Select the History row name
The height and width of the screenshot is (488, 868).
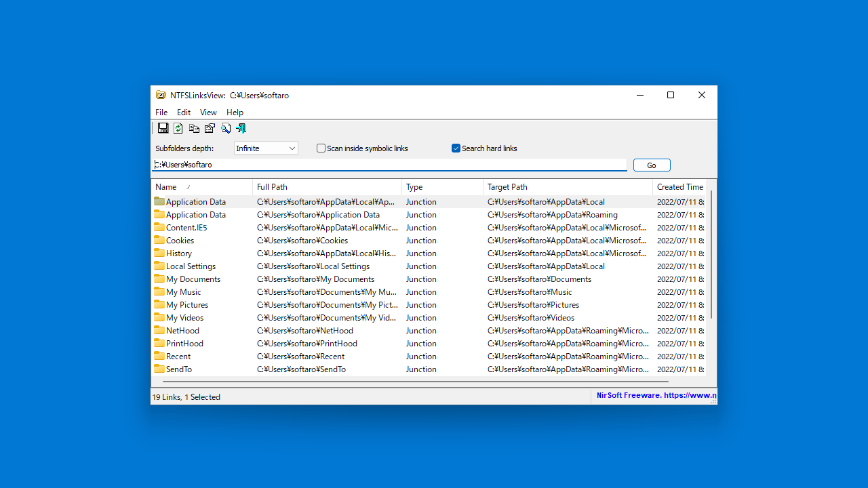[179, 253]
